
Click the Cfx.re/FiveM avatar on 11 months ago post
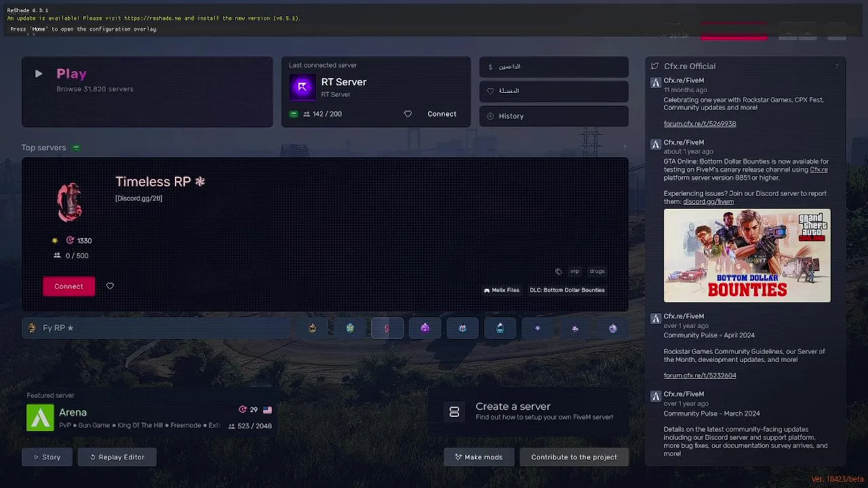click(656, 83)
